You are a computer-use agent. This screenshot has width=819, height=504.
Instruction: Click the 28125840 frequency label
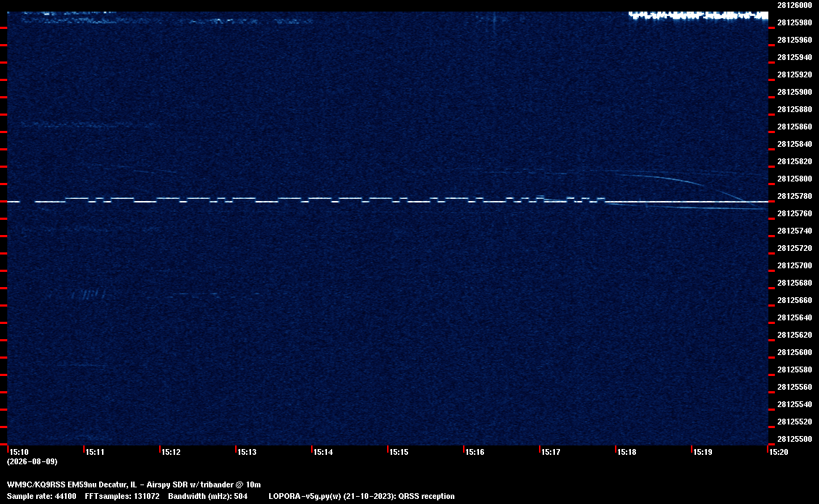point(795,144)
